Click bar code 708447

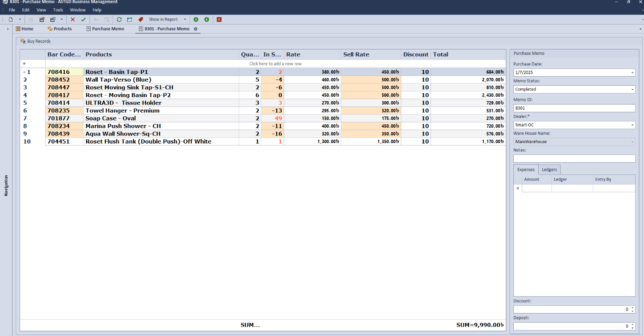(x=64, y=87)
